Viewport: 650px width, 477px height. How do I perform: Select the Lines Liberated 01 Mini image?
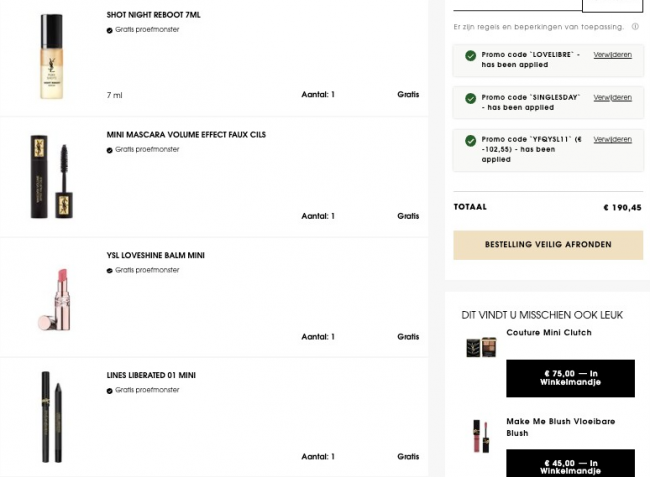(x=47, y=416)
